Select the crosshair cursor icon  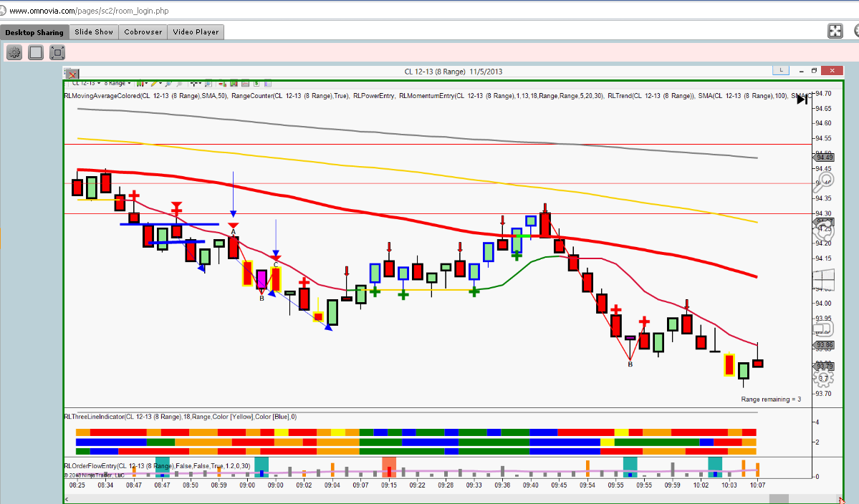pos(193,84)
